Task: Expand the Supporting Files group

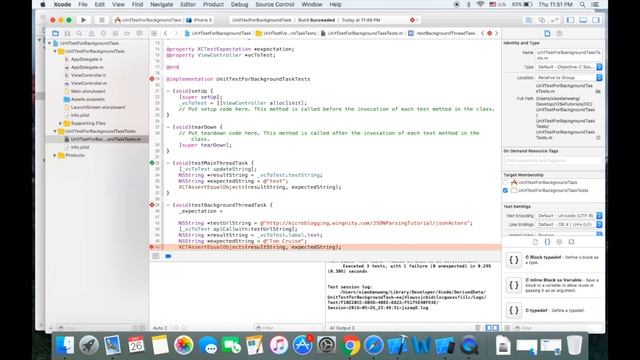Action: coord(60,123)
